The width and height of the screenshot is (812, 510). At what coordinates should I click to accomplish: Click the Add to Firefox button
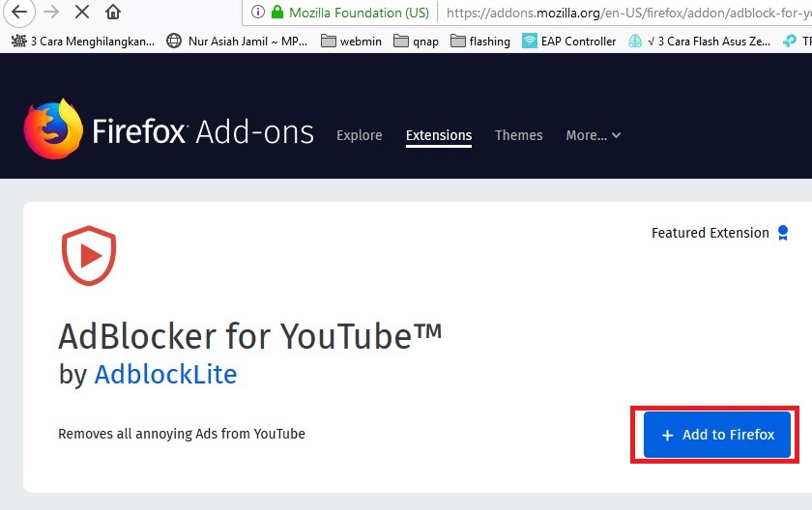click(x=716, y=435)
